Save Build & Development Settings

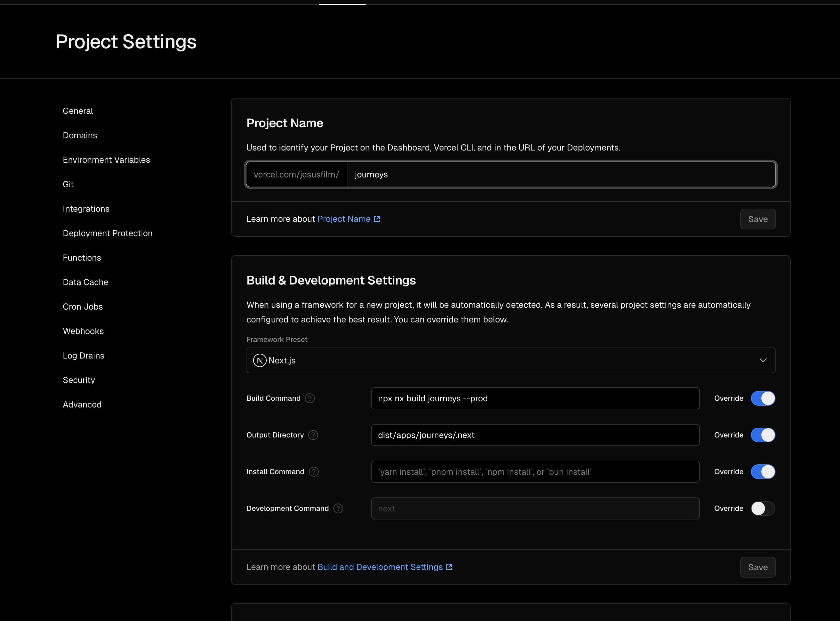click(758, 567)
